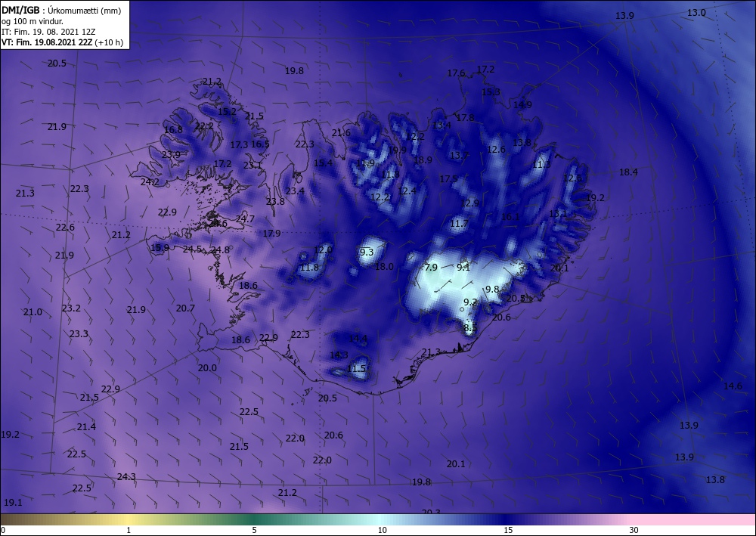This screenshot has width=756, height=536.
Task: Select the 14.4 value label
Action: [358, 339]
